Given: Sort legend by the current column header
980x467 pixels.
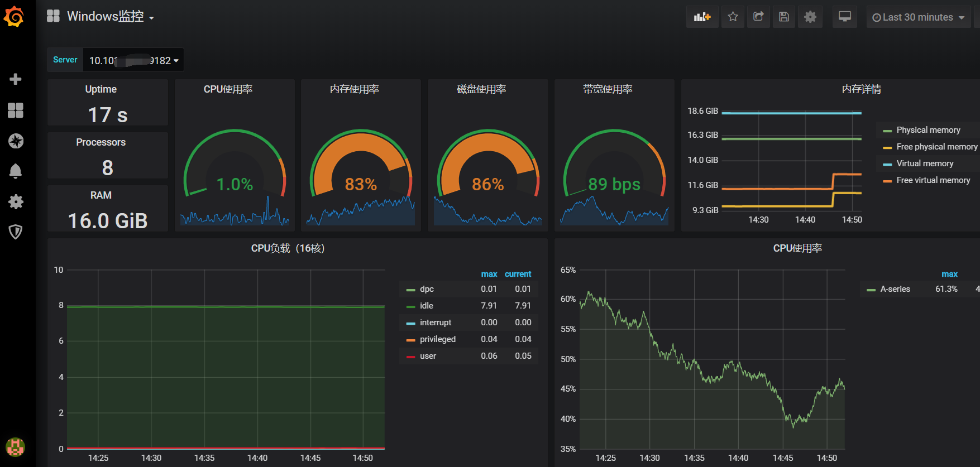Looking at the screenshot, I should tap(518, 274).
